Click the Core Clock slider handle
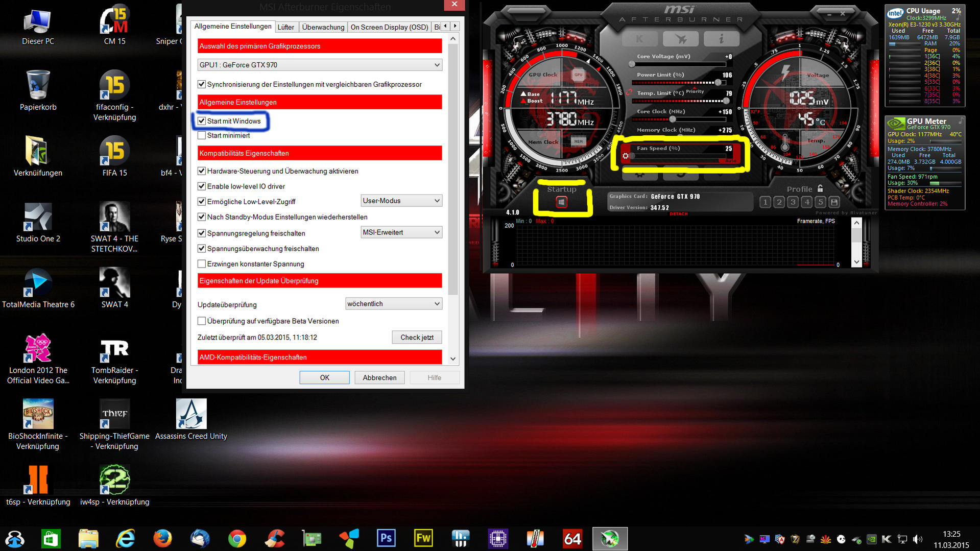Screen dimensions: 980x551 [673, 119]
